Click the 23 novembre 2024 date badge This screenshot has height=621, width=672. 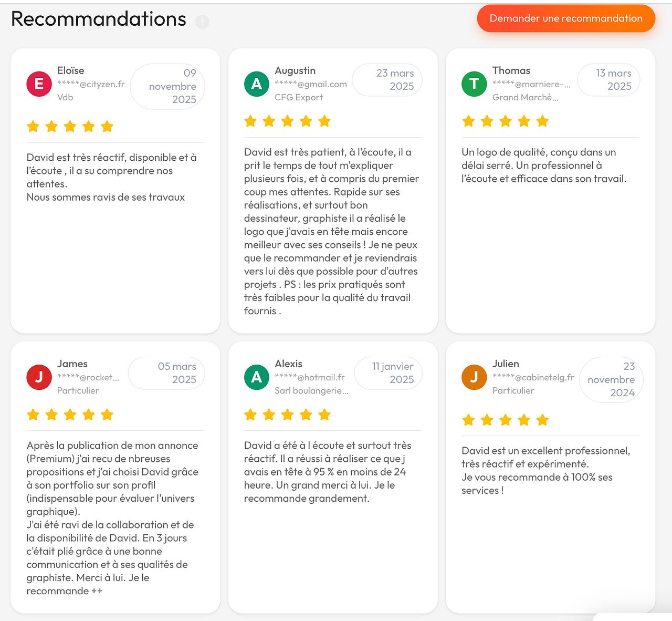[611, 380]
